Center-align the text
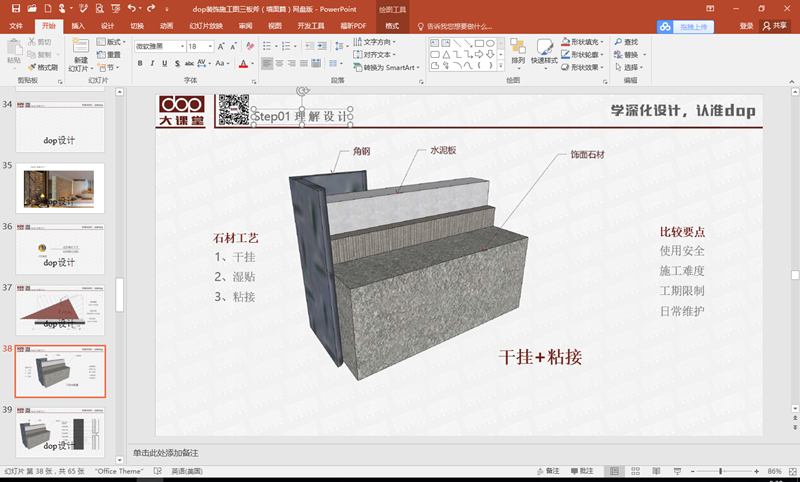Screen dimensions: 800x482 (280, 63)
